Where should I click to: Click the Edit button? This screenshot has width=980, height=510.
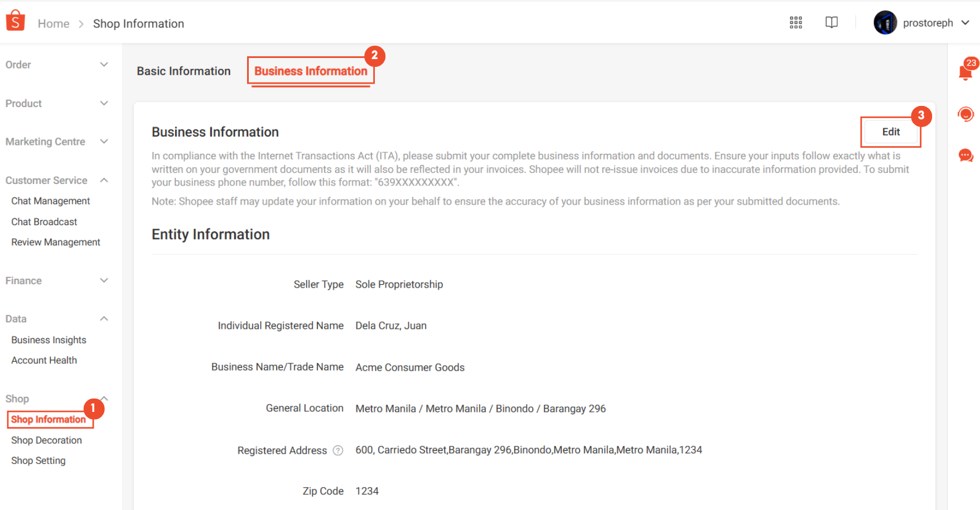(x=890, y=132)
